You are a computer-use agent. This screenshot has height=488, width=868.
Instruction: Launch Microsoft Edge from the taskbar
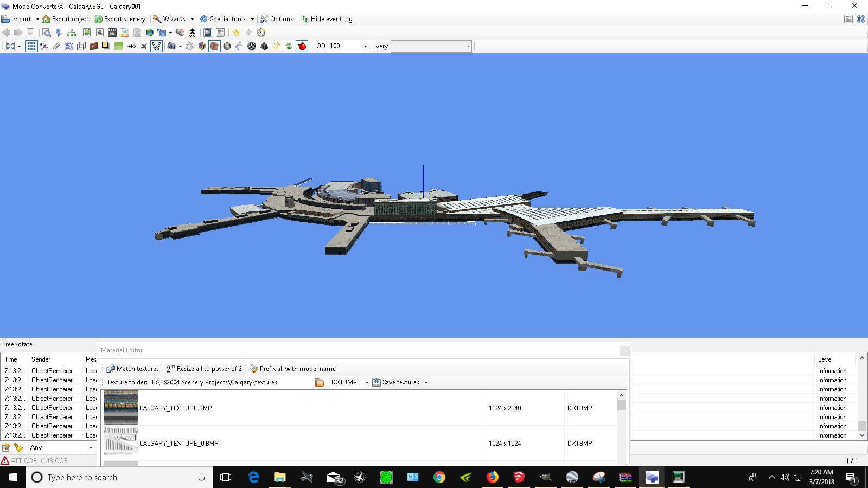(x=253, y=477)
